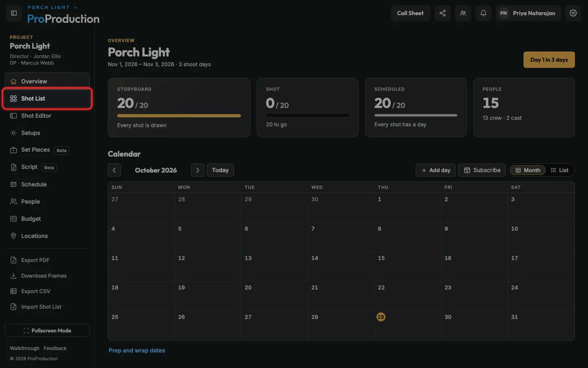Viewport: 588px width, 368px height.
Task: Subscribe to the calendar
Action: tap(482, 170)
